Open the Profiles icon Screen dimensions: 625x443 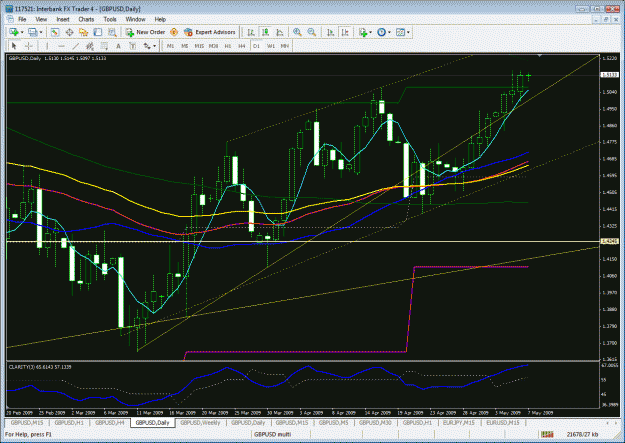[x=33, y=32]
